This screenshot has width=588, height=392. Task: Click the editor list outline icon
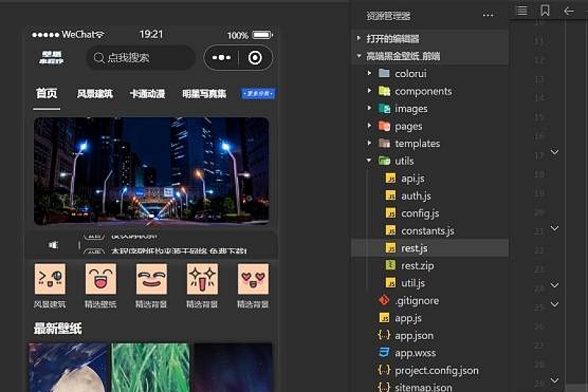[x=522, y=10]
